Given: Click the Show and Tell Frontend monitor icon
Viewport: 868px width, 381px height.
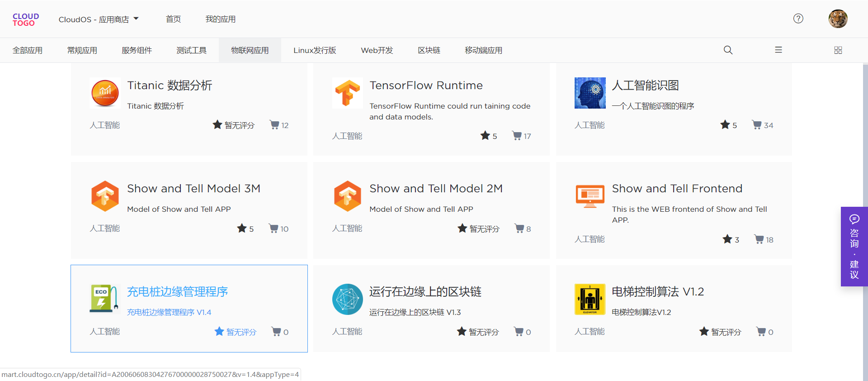Looking at the screenshot, I should tap(590, 196).
